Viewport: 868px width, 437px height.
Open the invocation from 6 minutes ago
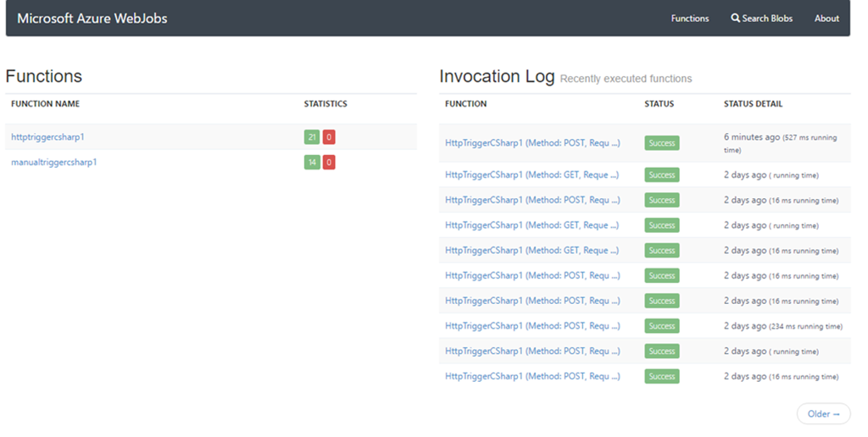[x=532, y=143]
